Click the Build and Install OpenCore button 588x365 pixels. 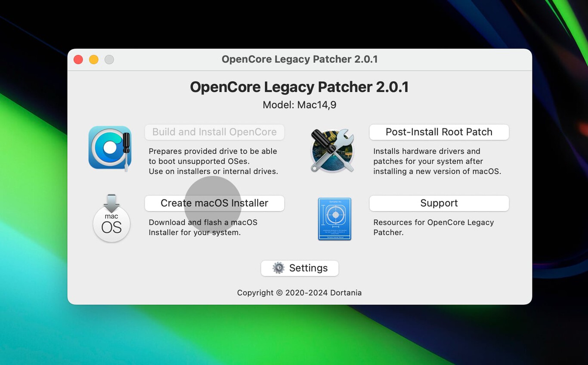(214, 132)
